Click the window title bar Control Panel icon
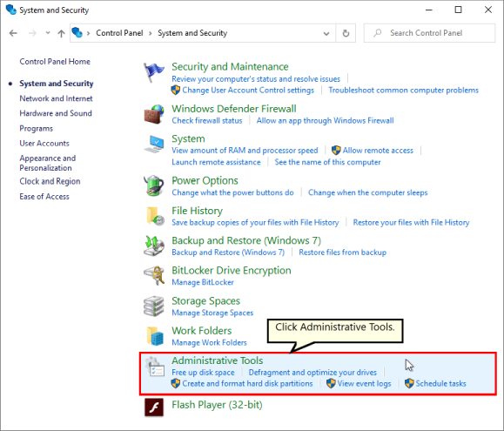504x431 pixels. (x=11, y=10)
